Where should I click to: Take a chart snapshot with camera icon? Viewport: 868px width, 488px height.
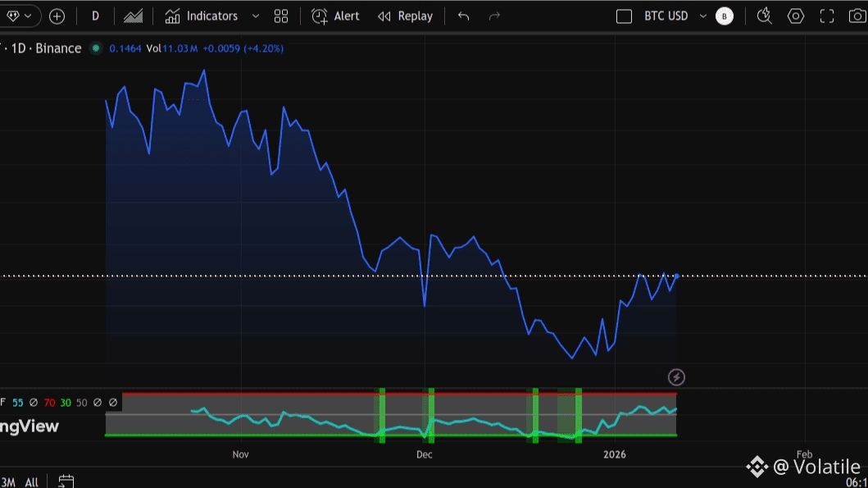click(x=857, y=16)
